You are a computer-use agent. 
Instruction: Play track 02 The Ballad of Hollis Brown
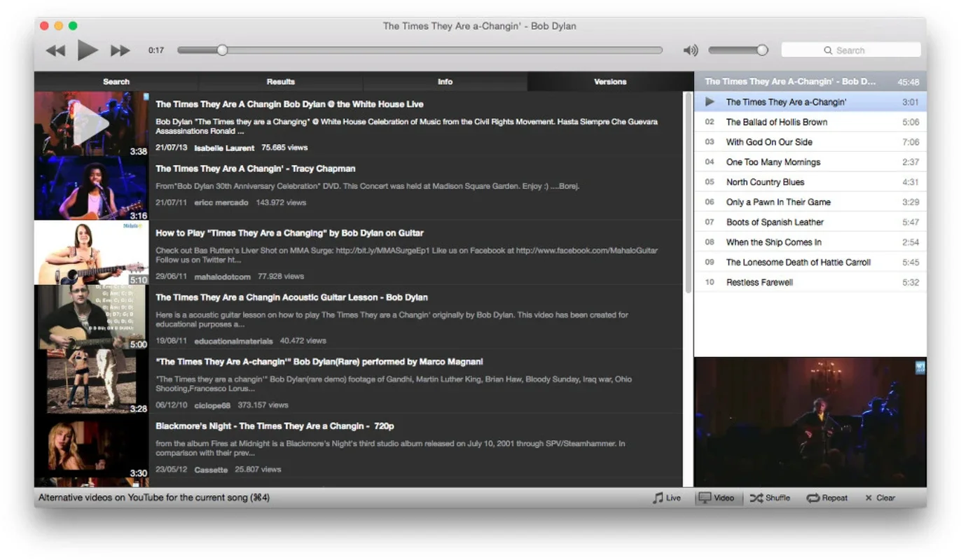(x=810, y=122)
